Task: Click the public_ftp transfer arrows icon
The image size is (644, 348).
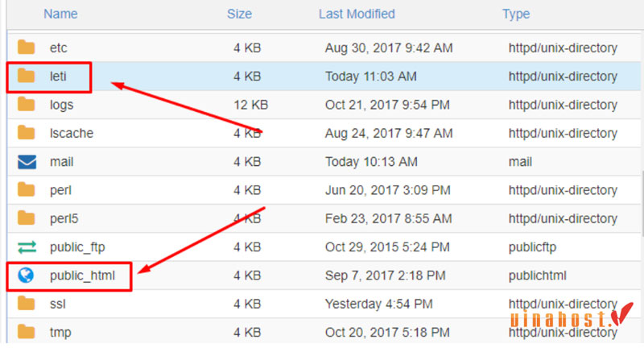Action: pyautogui.click(x=27, y=247)
